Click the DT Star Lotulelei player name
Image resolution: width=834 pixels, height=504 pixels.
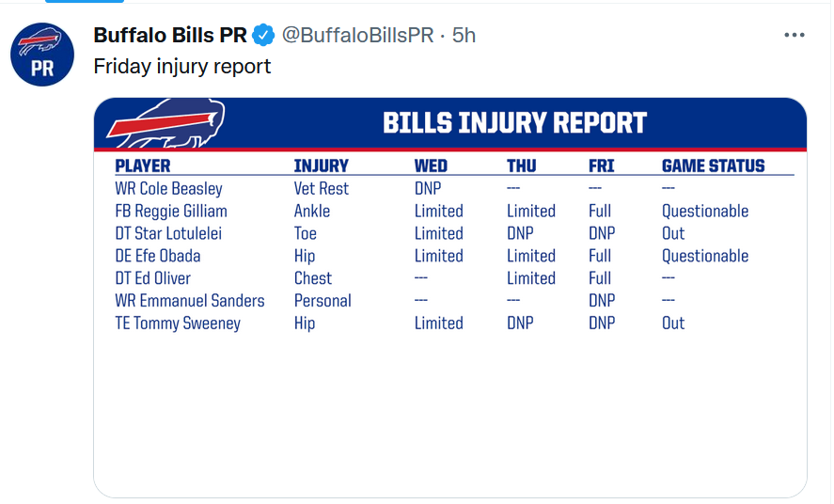pyautogui.click(x=168, y=233)
